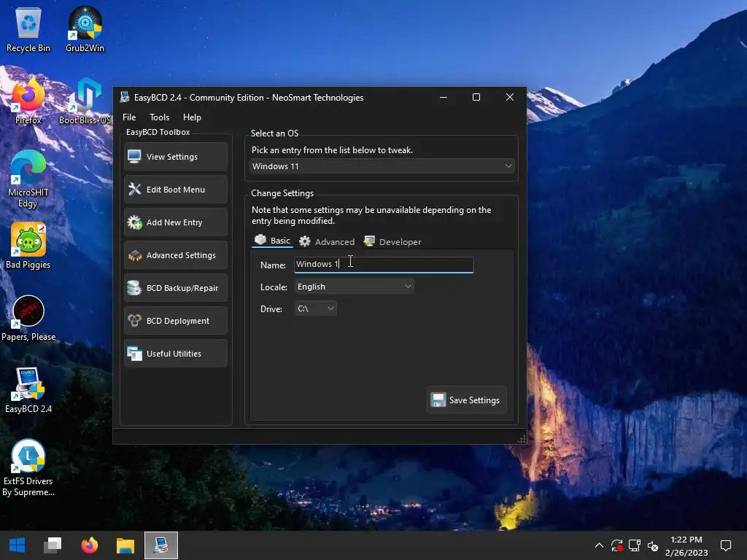Click the MicroSHIT Edgy desktop icon
Viewport: 747px width, 560px height.
point(28,180)
